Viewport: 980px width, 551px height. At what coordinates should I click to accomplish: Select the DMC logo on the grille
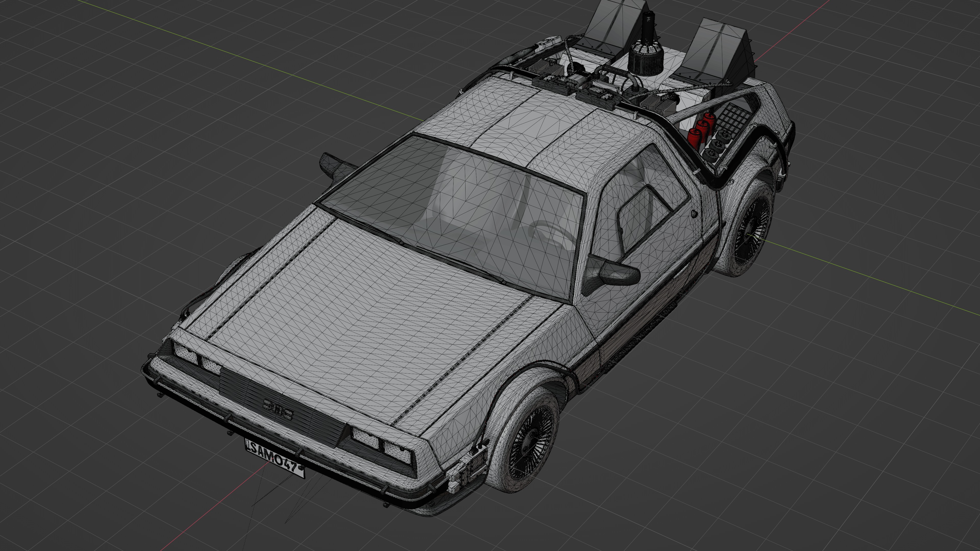point(278,410)
